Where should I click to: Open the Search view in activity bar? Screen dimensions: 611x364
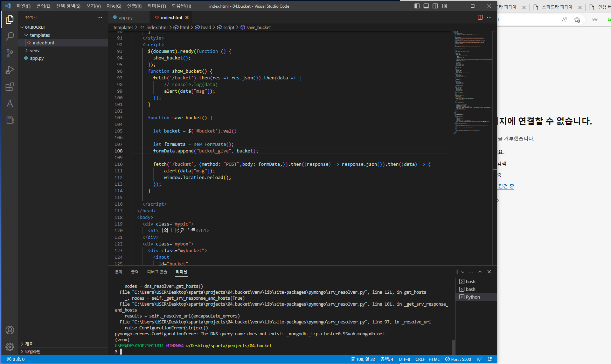10,36
